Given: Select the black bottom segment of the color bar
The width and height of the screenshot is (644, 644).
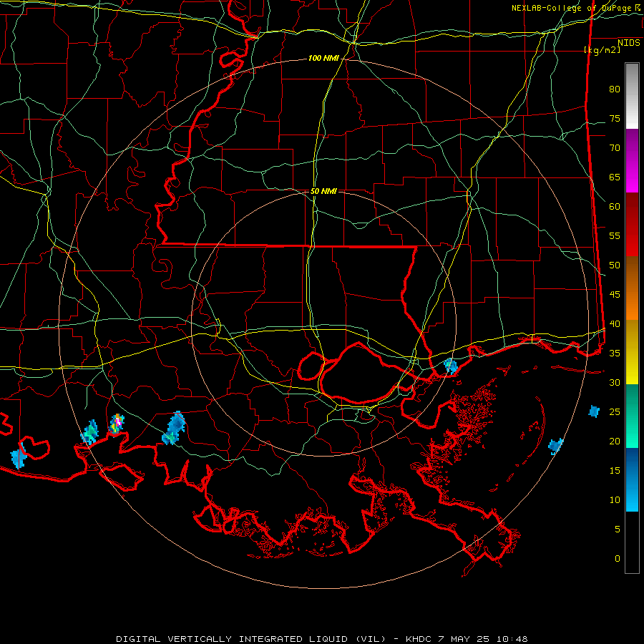Looking at the screenshot, I should (x=632, y=542).
